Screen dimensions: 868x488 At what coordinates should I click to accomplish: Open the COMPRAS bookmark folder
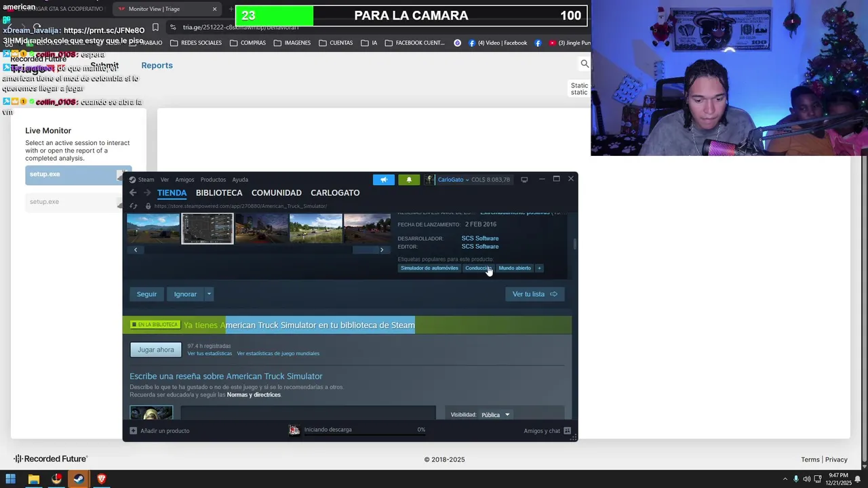[248, 43]
